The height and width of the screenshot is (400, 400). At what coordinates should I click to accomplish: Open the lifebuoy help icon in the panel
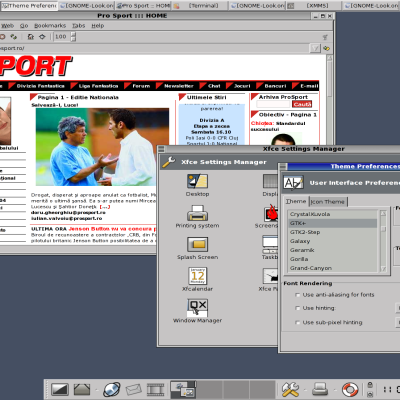pyautogui.click(x=350, y=389)
